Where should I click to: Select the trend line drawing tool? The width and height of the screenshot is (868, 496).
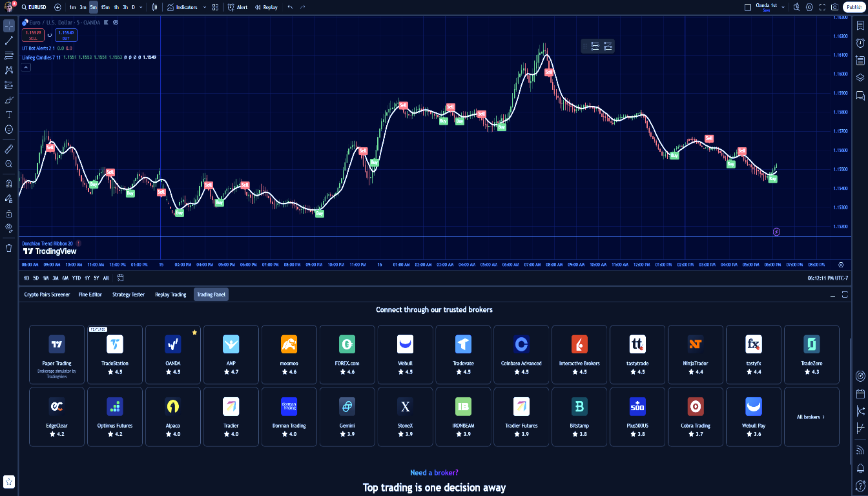9,41
